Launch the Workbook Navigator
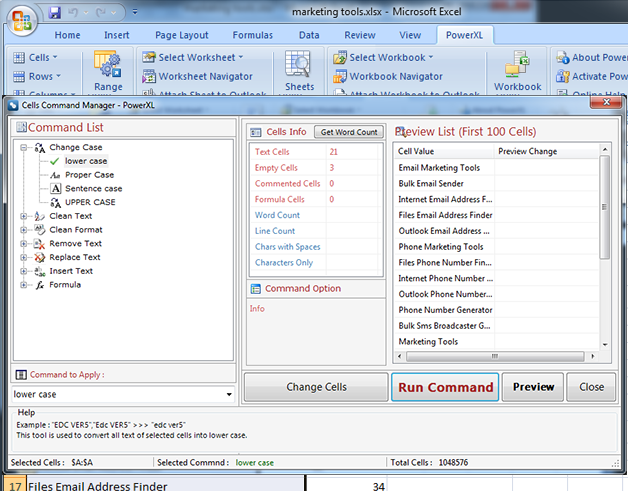This screenshot has height=491, width=628. pyautogui.click(x=388, y=76)
